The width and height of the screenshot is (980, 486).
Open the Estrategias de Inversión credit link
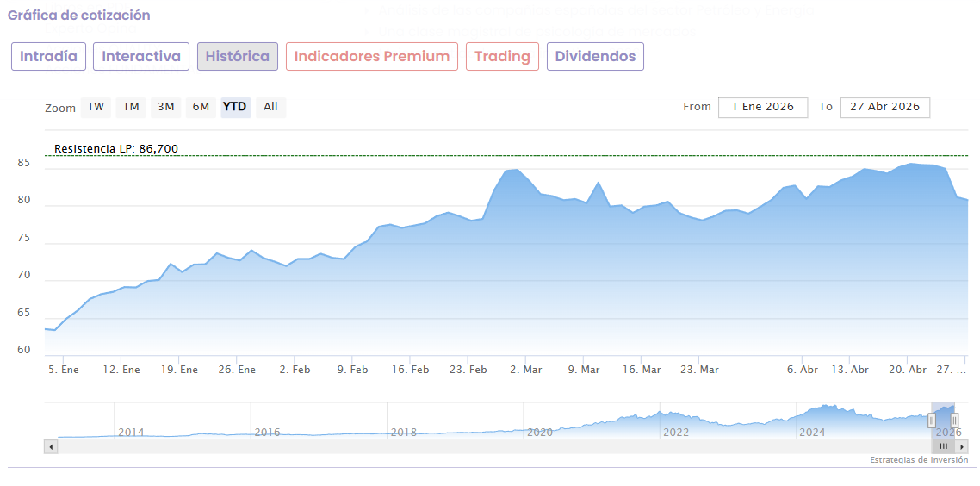[x=918, y=460]
